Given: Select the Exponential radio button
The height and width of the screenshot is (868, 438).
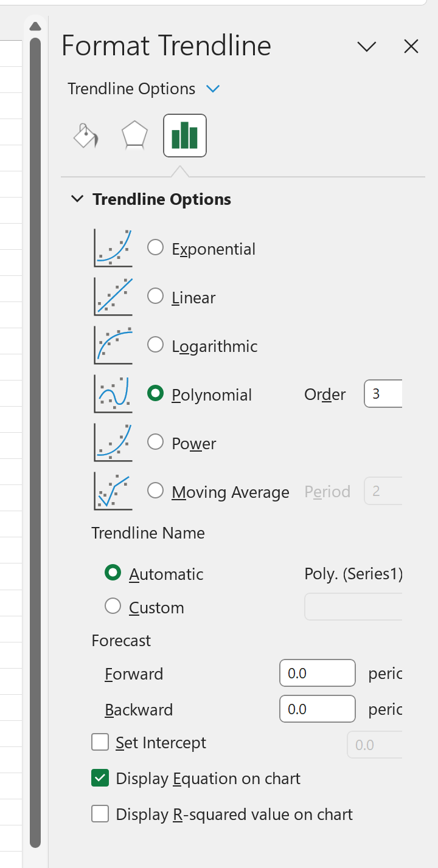Looking at the screenshot, I should [156, 247].
